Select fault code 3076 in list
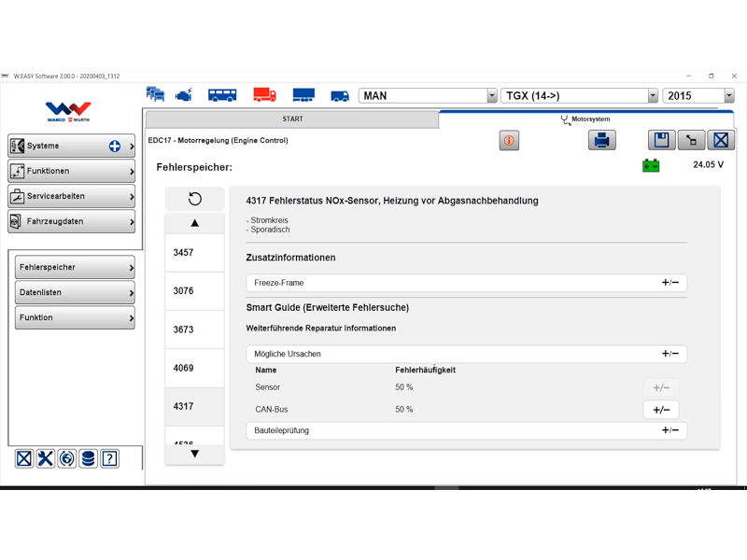Image resolution: width=747 pixels, height=560 pixels. click(194, 291)
